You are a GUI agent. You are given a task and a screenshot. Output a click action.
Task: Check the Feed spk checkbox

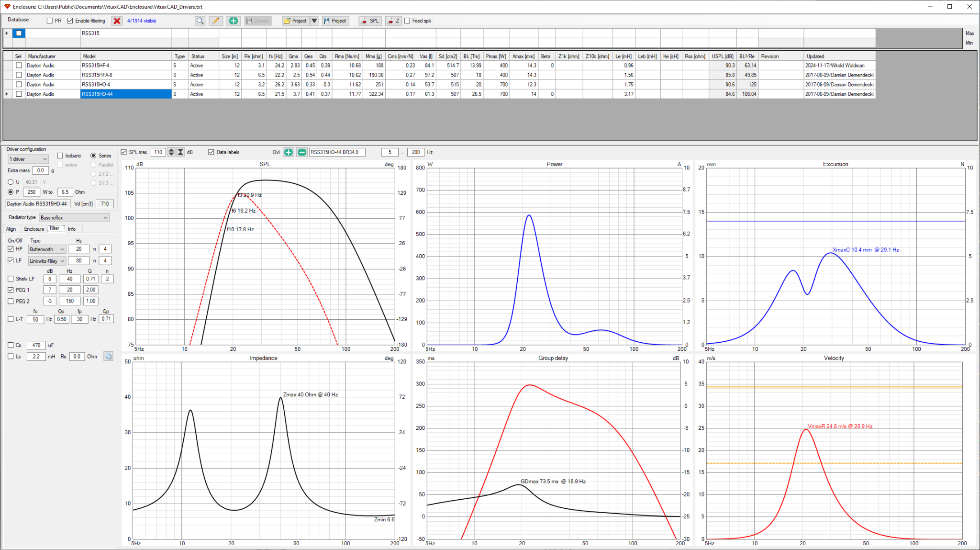407,21
